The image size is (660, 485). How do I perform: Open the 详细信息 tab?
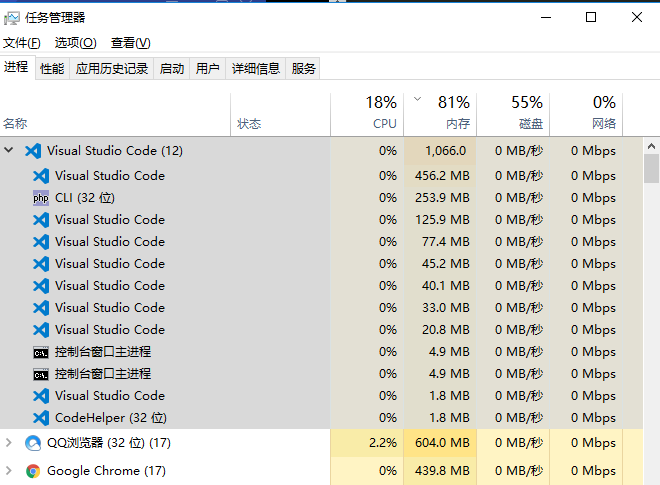tap(255, 68)
